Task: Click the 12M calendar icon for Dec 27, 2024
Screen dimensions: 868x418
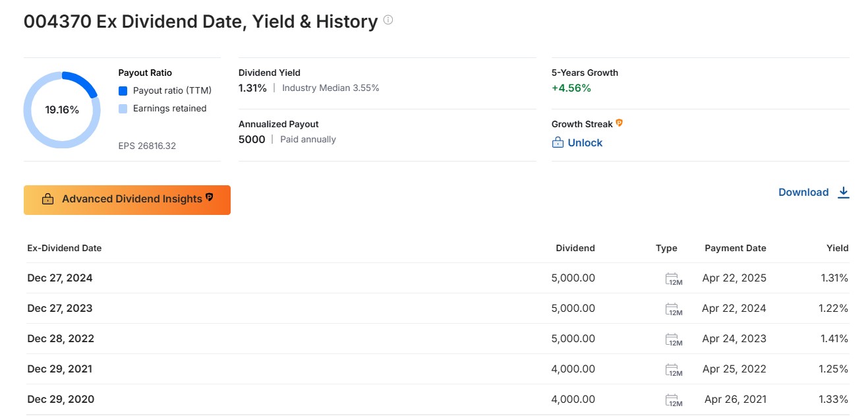Action: coord(673,279)
